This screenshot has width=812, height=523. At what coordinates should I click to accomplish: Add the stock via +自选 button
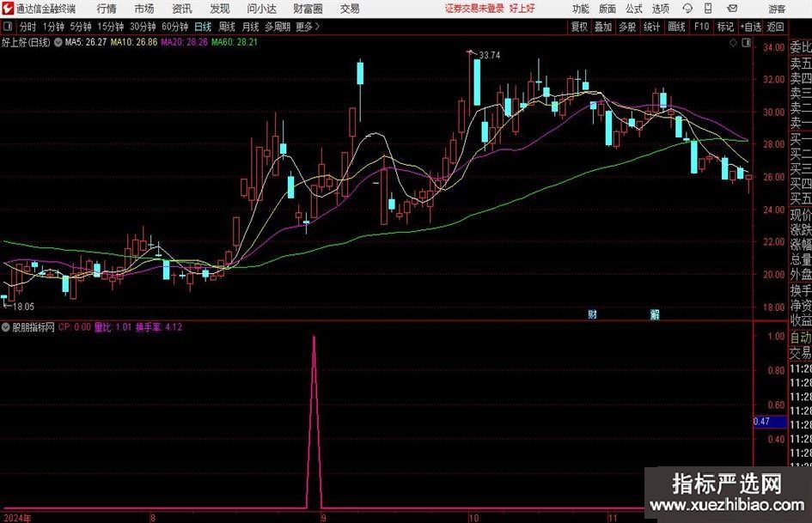pos(750,27)
